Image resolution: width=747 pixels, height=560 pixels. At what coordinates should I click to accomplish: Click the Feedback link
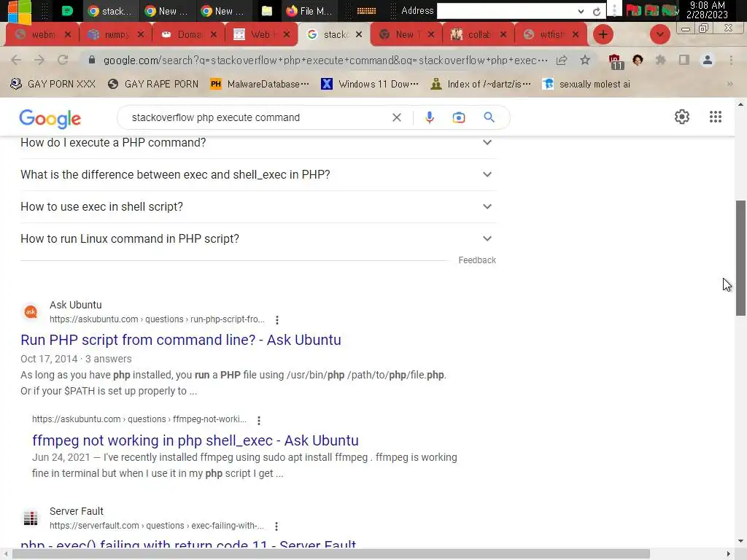(477, 260)
